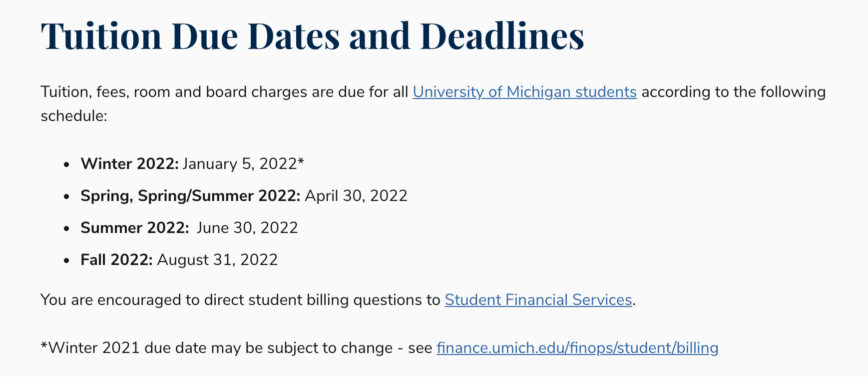This screenshot has width=868, height=377.
Task: Click the word 'schedule:' in the intro paragraph
Action: click(x=74, y=116)
